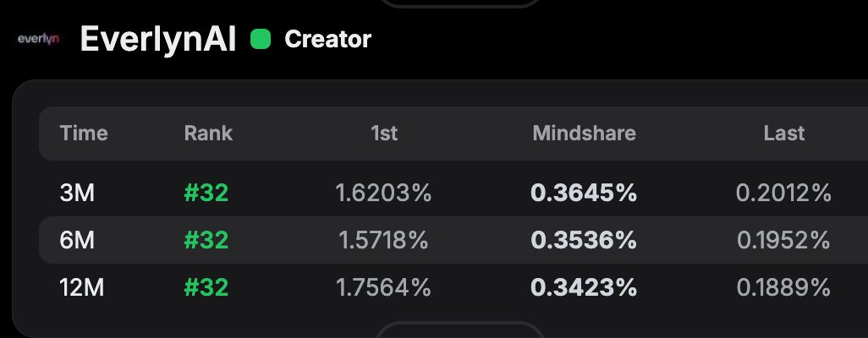Image resolution: width=868 pixels, height=338 pixels.
Task: Click the 1st column header
Action: pyautogui.click(x=383, y=133)
